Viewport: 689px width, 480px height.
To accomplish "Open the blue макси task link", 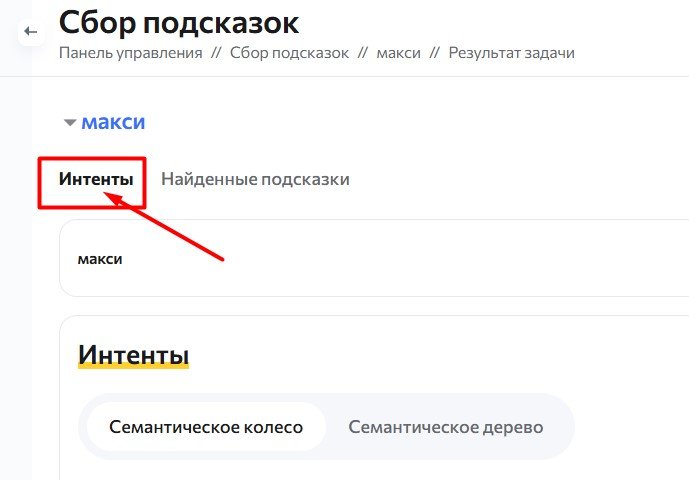I will click(113, 122).
